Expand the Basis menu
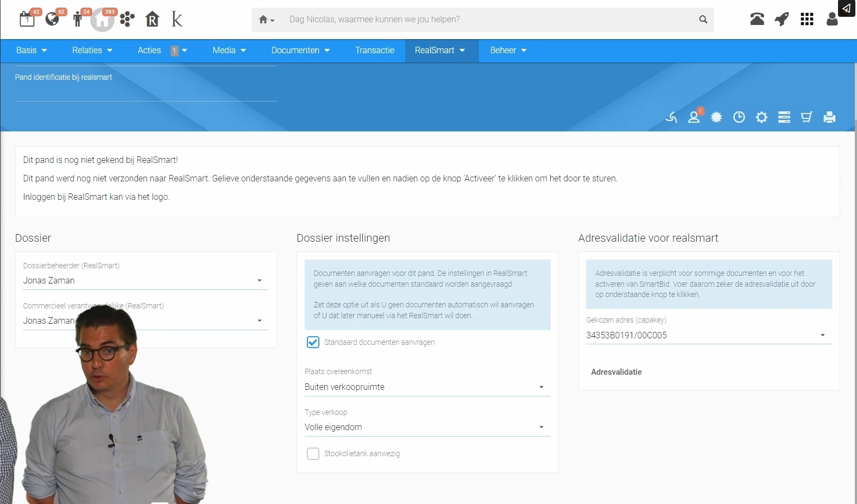The image size is (857, 504). pyautogui.click(x=31, y=51)
